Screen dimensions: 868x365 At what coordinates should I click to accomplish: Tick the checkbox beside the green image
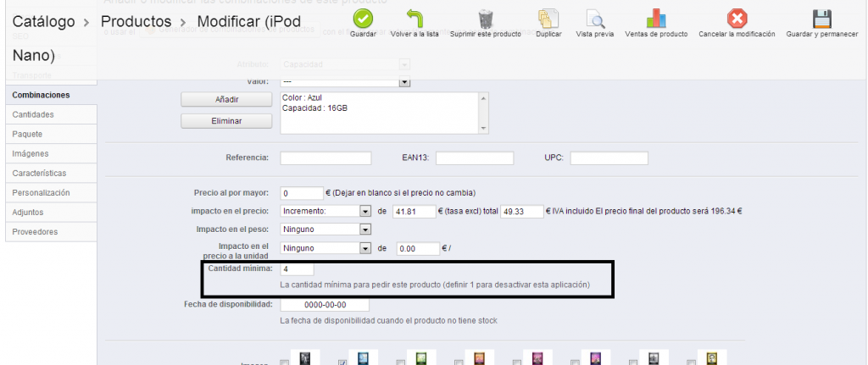tap(401, 362)
